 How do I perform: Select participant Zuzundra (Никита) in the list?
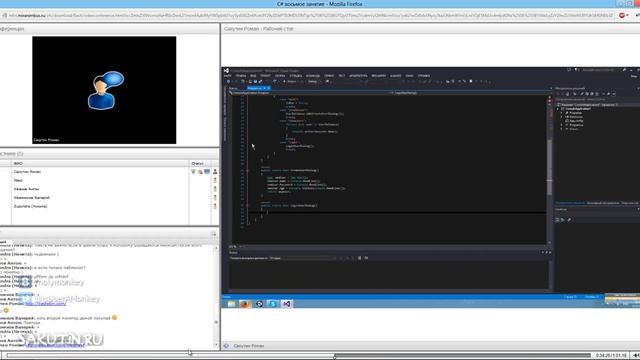[30, 207]
